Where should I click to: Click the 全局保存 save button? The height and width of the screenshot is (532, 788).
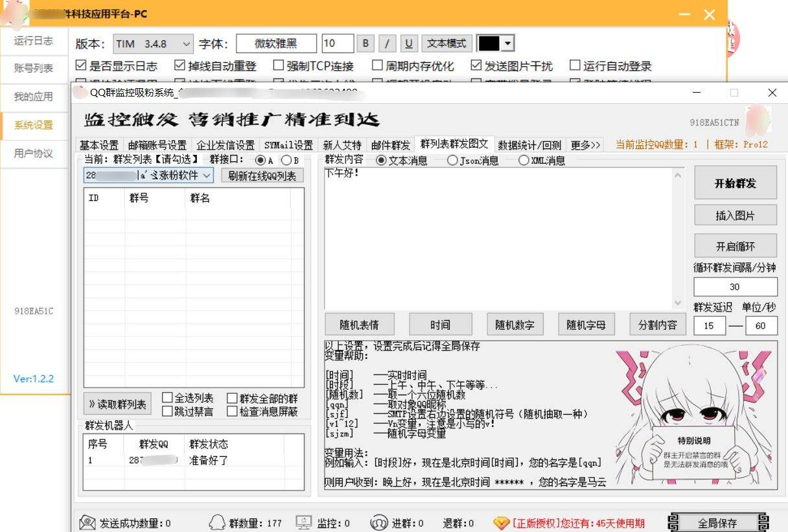717,522
